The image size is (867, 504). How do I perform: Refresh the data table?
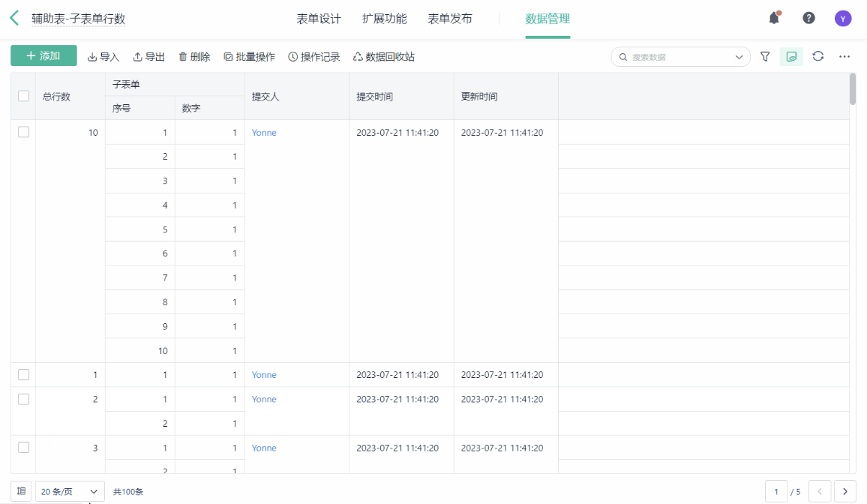point(818,56)
